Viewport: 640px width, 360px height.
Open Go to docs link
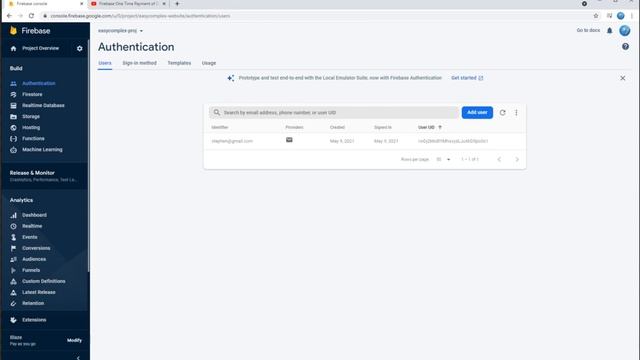[x=588, y=30]
